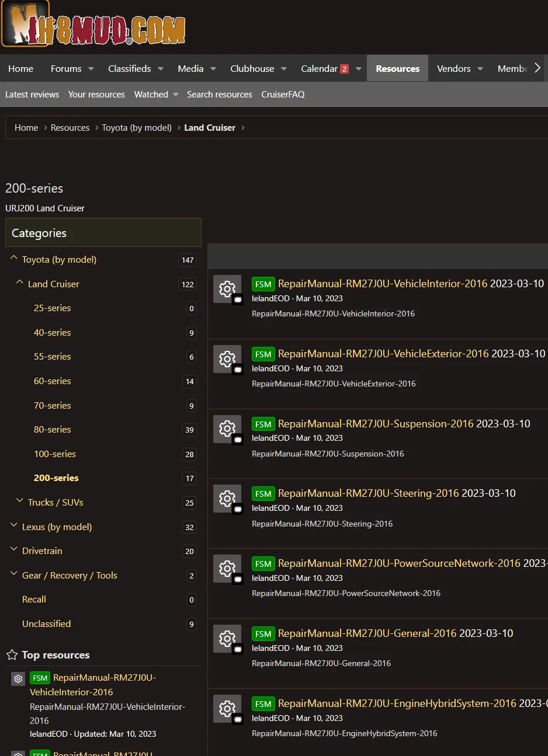Image resolution: width=548 pixels, height=756 pixels.
Task: Open the Forums tab
Action: tap(66, 69)
